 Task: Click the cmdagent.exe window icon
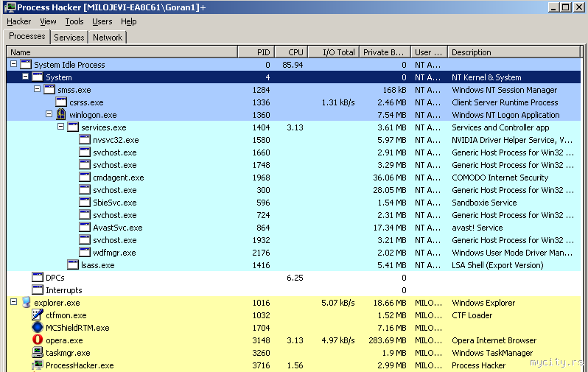tap(85, 178)
